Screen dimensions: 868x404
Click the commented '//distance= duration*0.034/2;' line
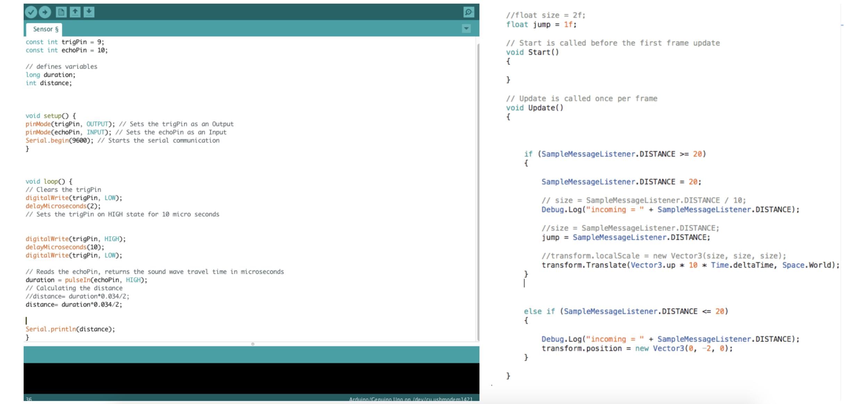coord(77,296)
